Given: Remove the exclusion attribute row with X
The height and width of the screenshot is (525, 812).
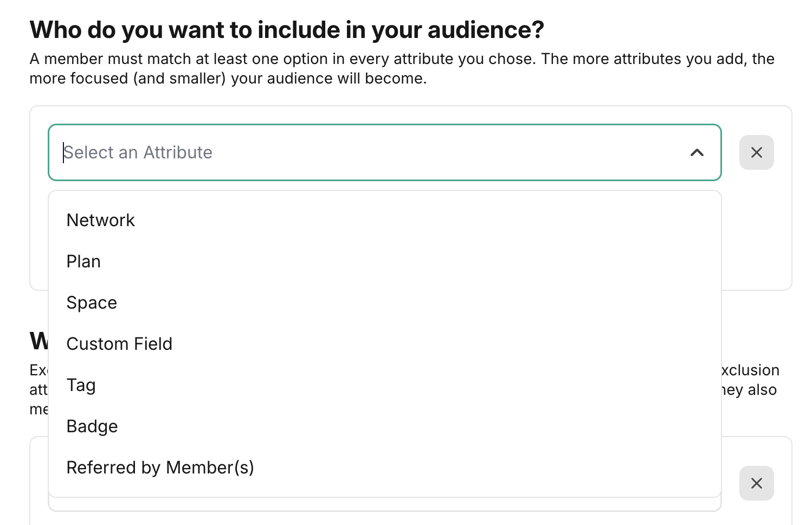Looking at the screenshot, I should (756, 483).
